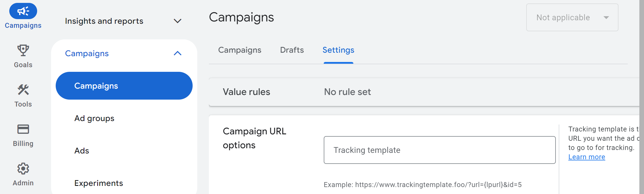Select the highlighted Campaigns sidebar item
The image size is (644, 194).
pos(124,86)
